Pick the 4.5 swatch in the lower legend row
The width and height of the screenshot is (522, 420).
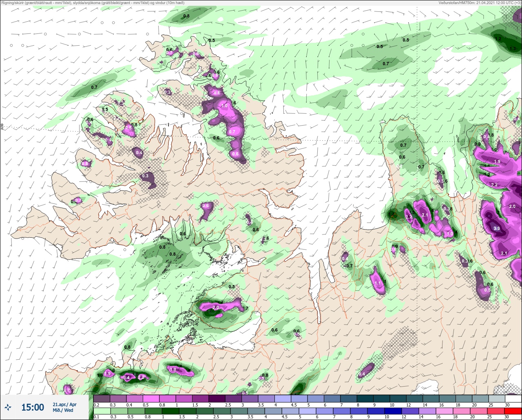(290, 411)
